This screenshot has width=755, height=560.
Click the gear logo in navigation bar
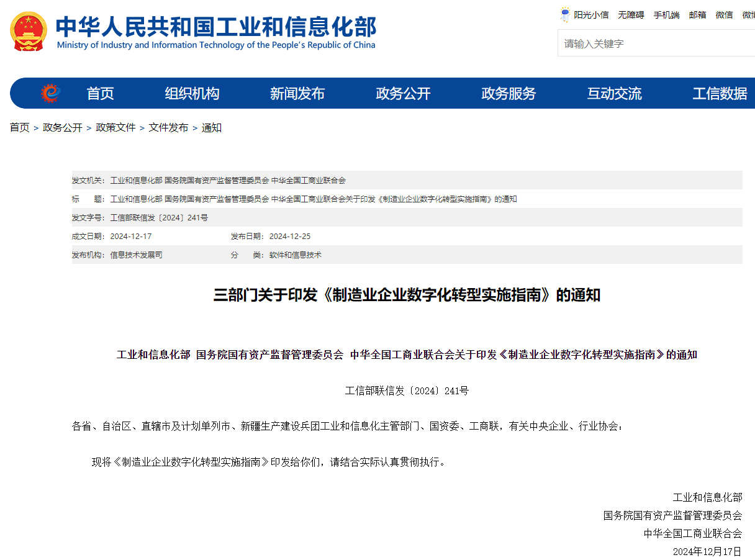(50, 93)
